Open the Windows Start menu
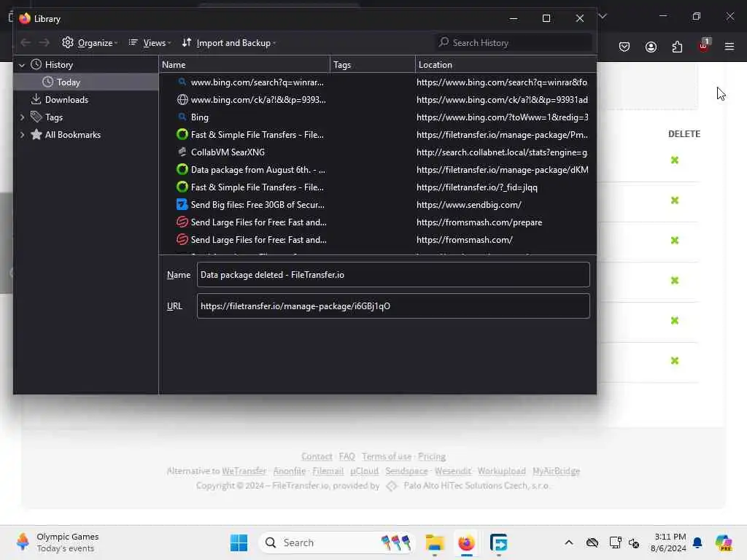This screenshot has height=560, width=747. pos(239,542)
